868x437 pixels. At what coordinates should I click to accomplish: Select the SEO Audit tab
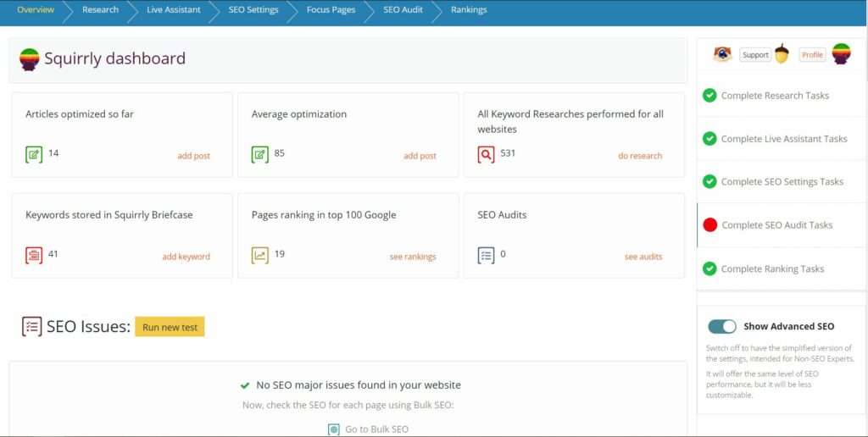[x=403, y=10]
